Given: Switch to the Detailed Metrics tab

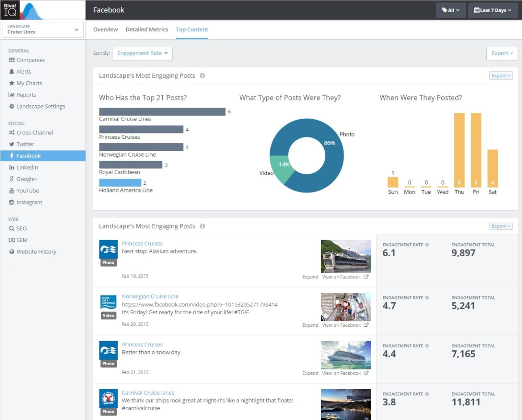Looking at the screenshot, I should (147, 29).
